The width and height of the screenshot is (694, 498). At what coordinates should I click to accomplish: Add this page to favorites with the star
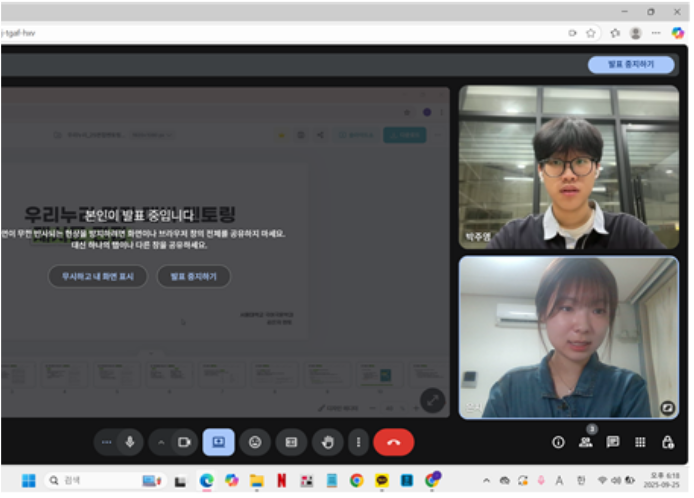click(x=591, y=33)
